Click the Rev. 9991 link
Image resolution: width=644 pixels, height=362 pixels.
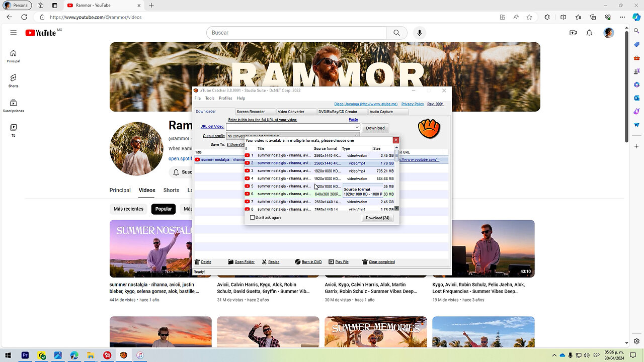436,104
